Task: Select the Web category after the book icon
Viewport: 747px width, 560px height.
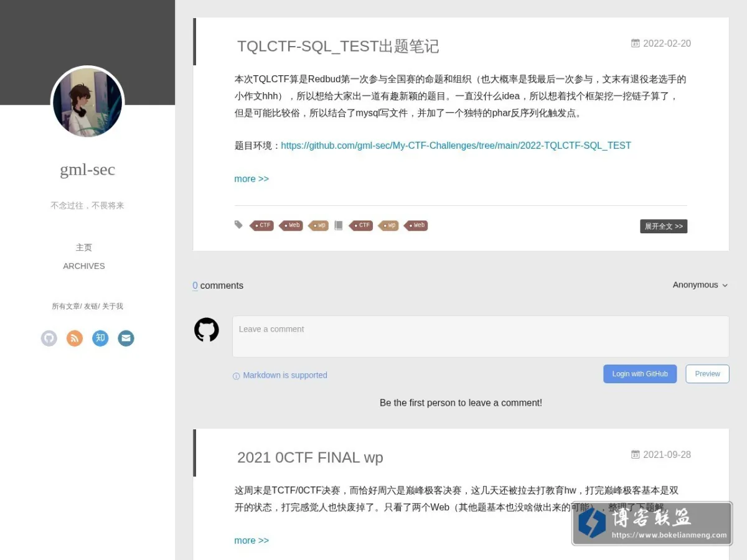Action: coord(416,225)
